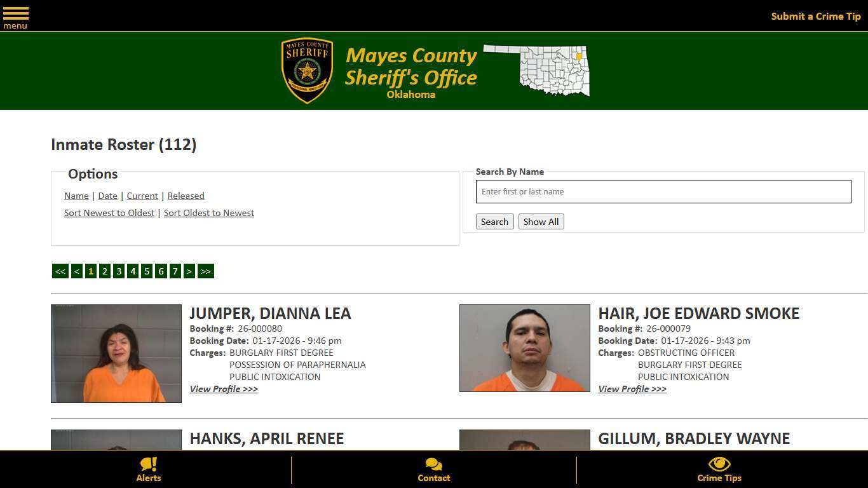Select the Released inmates filter
Image resolution: width=868 pixels, height=488 pixels.
pos(186,196)
